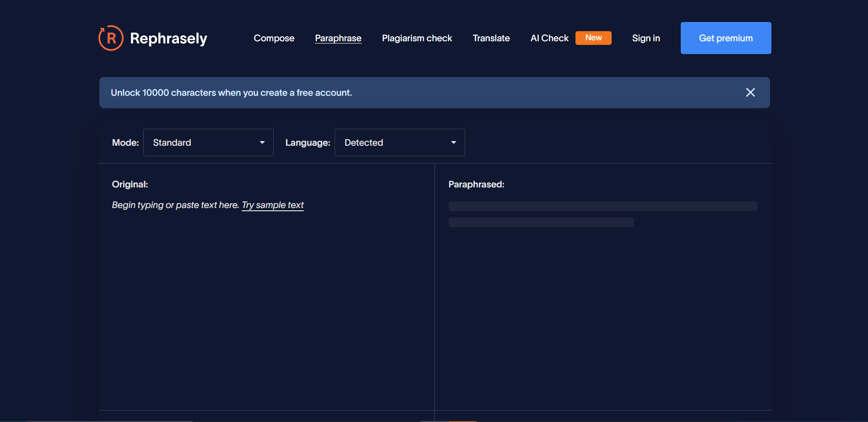The image size is (868, 422).
Task: Click the Rephrasely brand name text
Action: (168, 38)
